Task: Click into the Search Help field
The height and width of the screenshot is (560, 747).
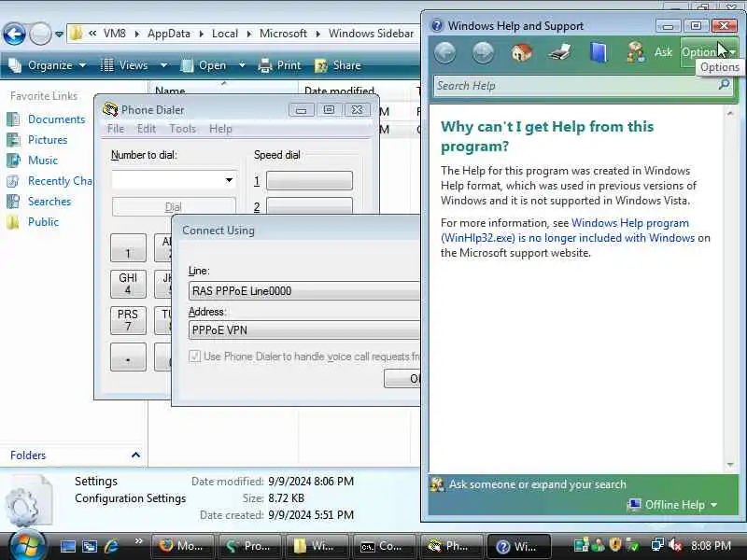Action: [574, 86]
